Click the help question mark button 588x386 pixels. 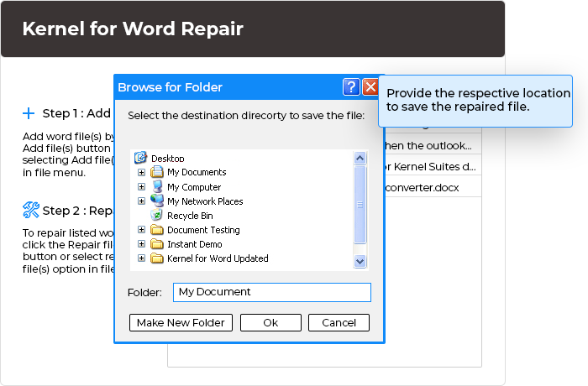pyautogui.click(x=351, y=87)
